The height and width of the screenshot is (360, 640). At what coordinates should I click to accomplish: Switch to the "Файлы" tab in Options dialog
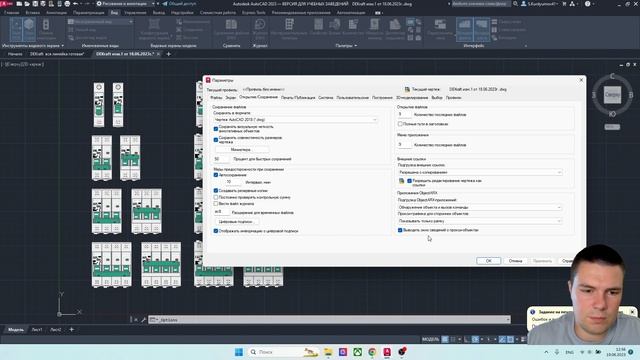[216, 98]
